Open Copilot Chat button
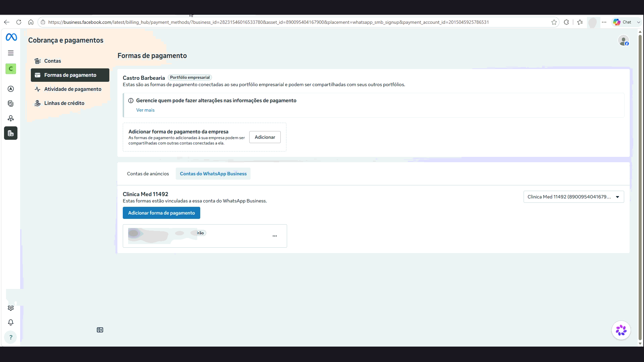 pos(623,22)
